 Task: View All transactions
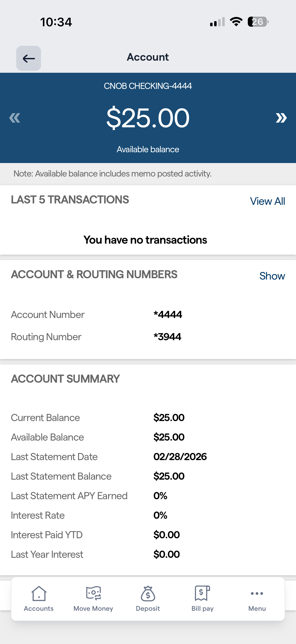coord(268,201)
